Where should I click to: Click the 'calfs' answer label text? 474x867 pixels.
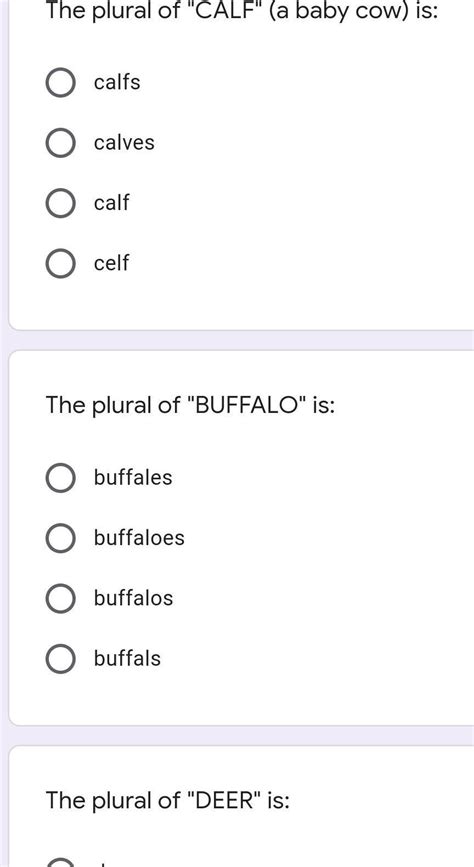click(x=117, y=82)
